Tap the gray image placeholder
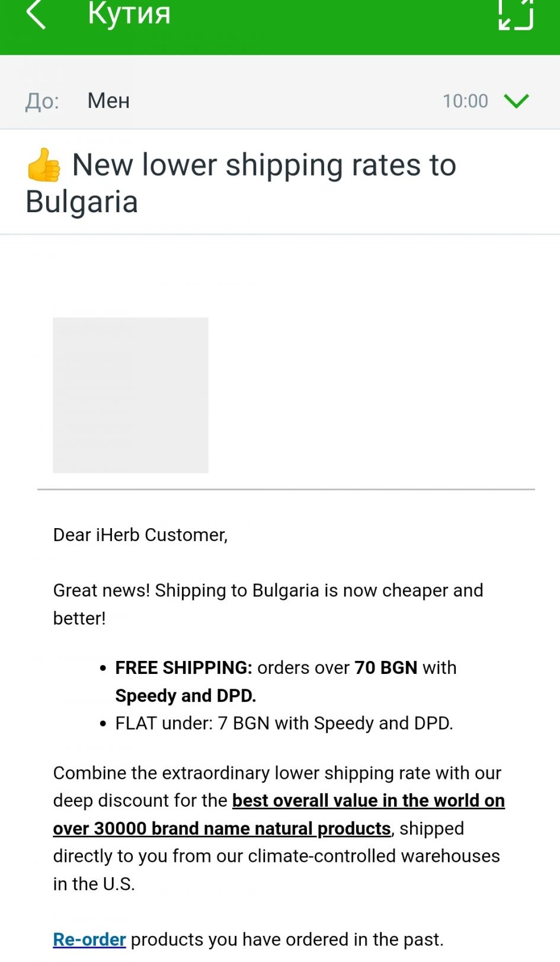560x962 pixels. [130, 395]
